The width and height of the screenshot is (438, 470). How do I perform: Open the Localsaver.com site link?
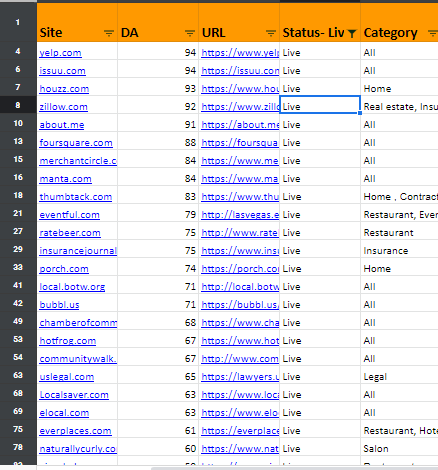[74, 395]
